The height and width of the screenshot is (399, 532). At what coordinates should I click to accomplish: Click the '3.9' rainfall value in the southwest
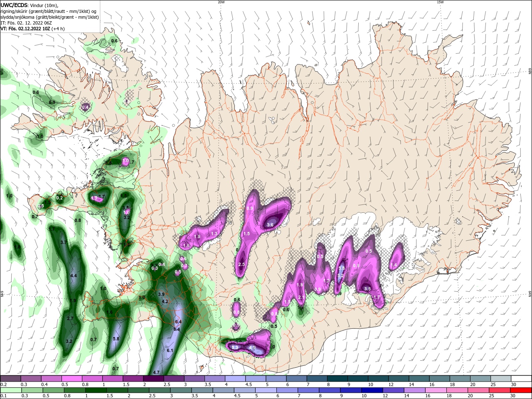(162, 294)
